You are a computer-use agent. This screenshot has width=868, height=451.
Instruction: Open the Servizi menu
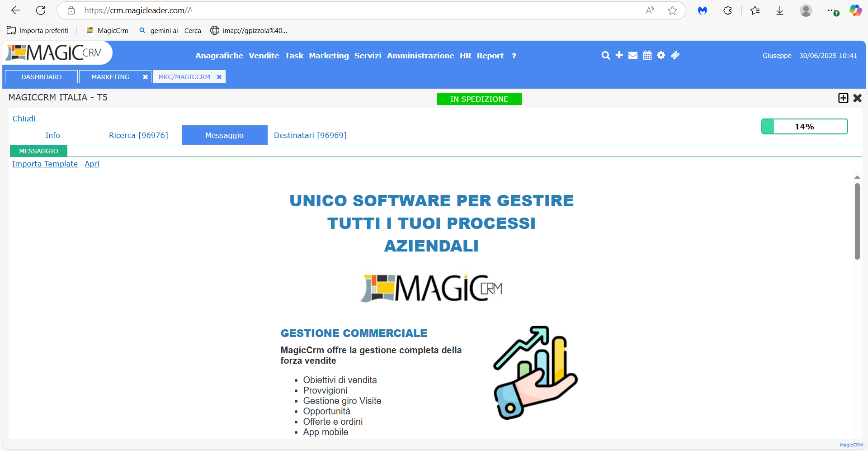pos(368,56)
